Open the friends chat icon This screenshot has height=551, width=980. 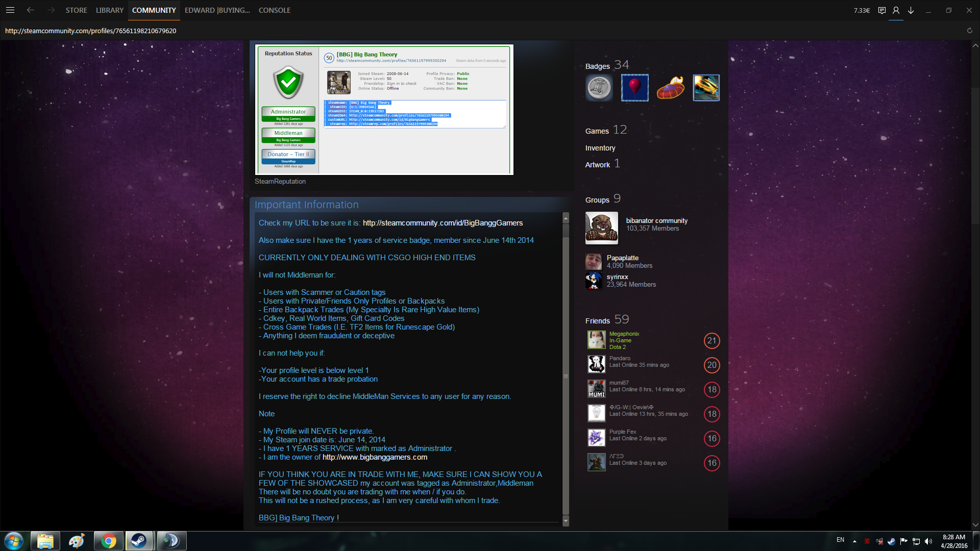[881, 10]
